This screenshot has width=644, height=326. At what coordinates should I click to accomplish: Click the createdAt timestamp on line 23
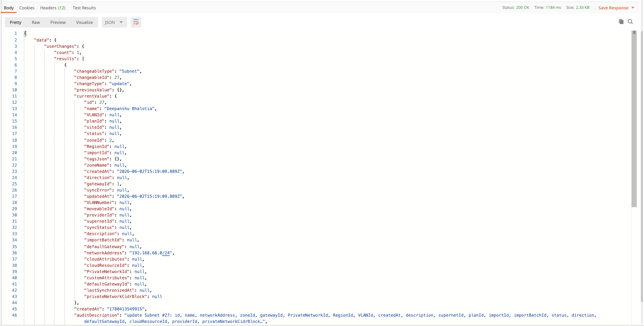pyautogui.click(x=149, y=171)
